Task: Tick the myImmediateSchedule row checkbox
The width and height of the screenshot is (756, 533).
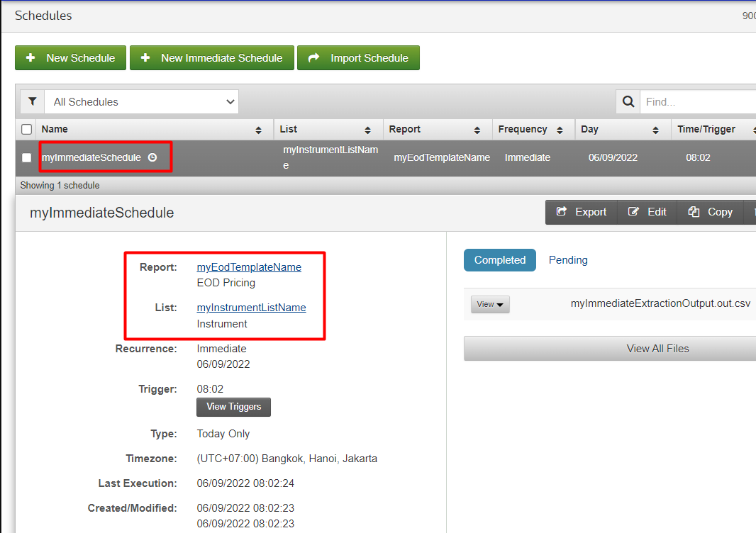Action: 27,158
